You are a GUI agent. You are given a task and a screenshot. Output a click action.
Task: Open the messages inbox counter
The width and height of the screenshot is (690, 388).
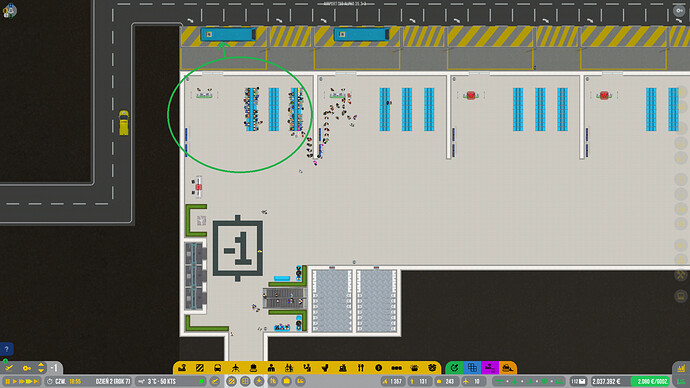578,381
